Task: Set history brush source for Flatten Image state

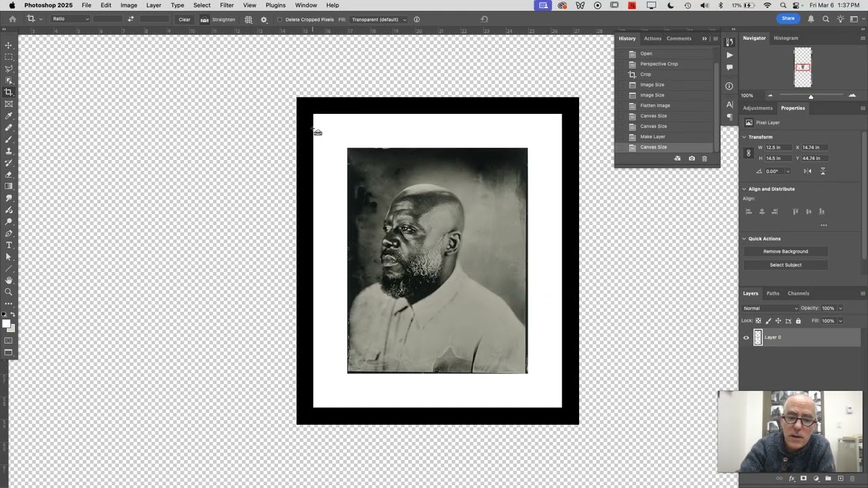Action: (x=621, y=106)
